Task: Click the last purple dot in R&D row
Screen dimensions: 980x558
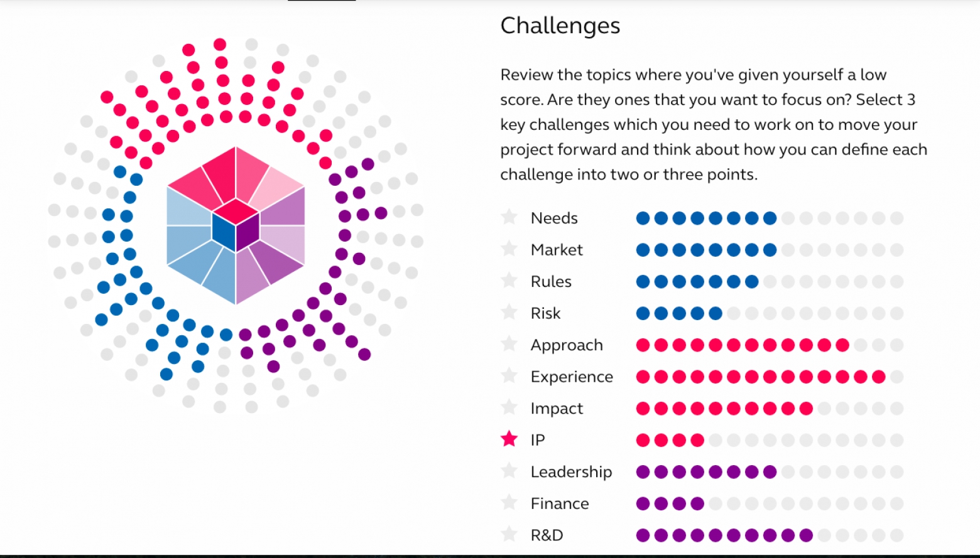Action: click(x=806, y=535)
